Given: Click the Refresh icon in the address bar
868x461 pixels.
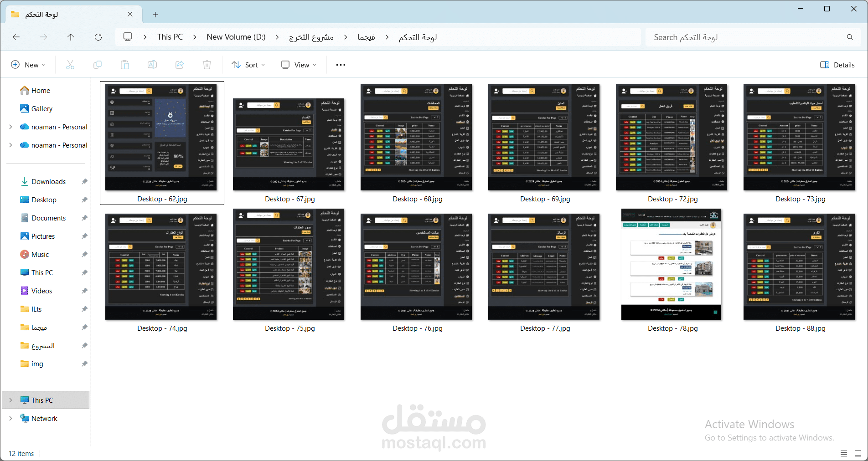Looking at the screenshot, I should point(98,37).
